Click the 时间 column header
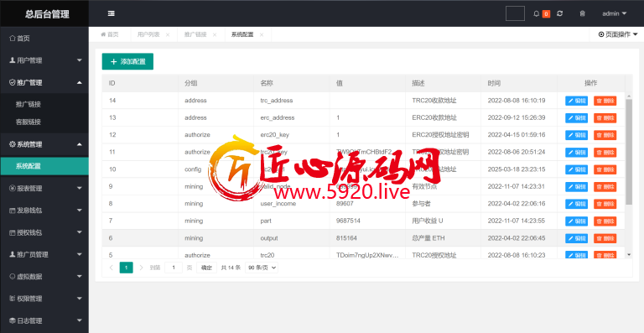This screenshot has width=644, height=333. point(519,83)
